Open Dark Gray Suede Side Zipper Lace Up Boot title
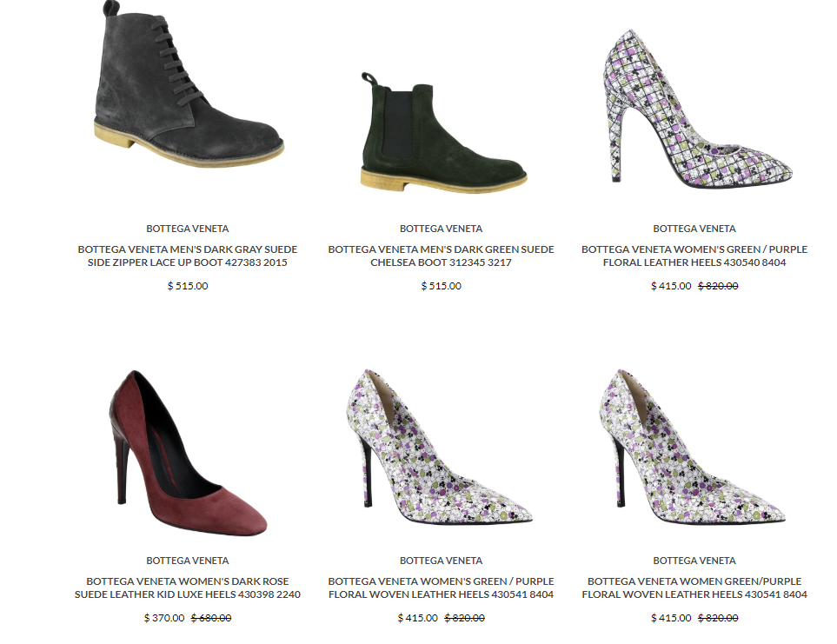This screenshot has width=837, height=644. tap(188, 256)
